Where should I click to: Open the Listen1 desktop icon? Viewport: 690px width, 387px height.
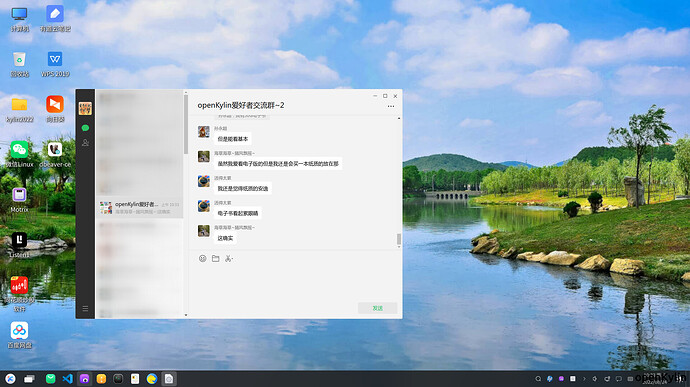pos(19,246)
